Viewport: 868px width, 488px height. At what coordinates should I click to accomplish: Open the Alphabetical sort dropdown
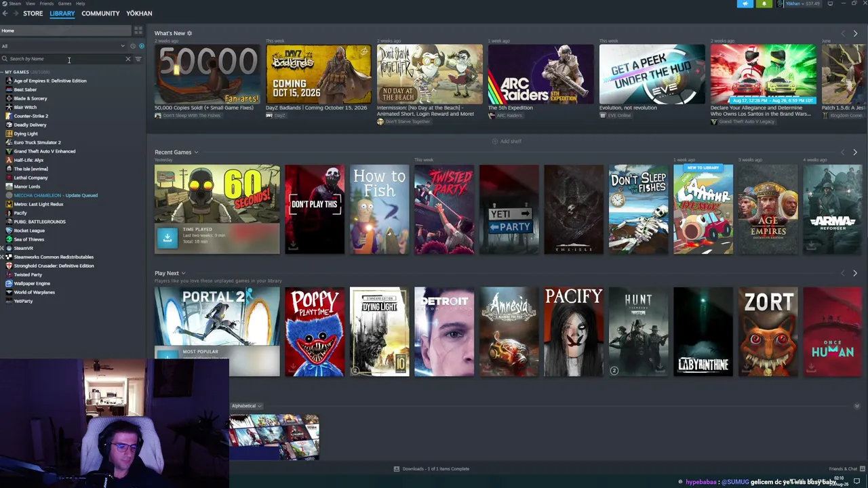(246, 406)
